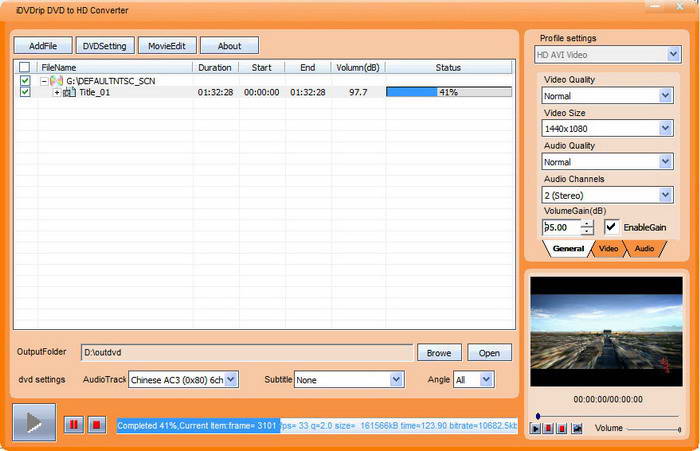Decrease VolumeGain with the down stepper arrow
This screenshot has height=451, width=700.
click(x=587, y=231)
